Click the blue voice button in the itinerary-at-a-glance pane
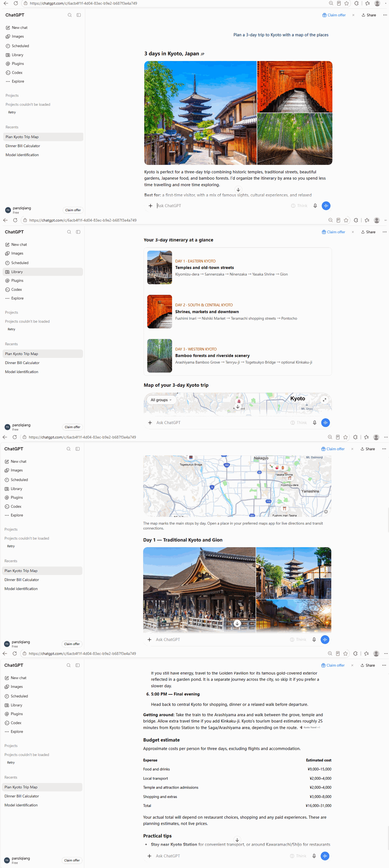 point(325,422)
